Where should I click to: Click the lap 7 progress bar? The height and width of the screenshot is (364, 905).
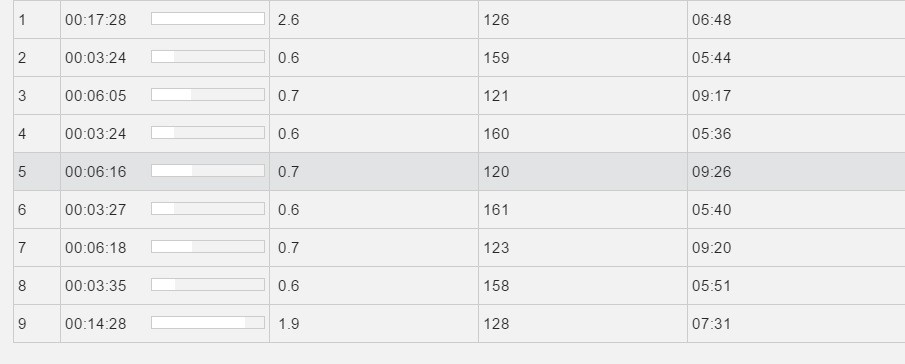(208, 246)
